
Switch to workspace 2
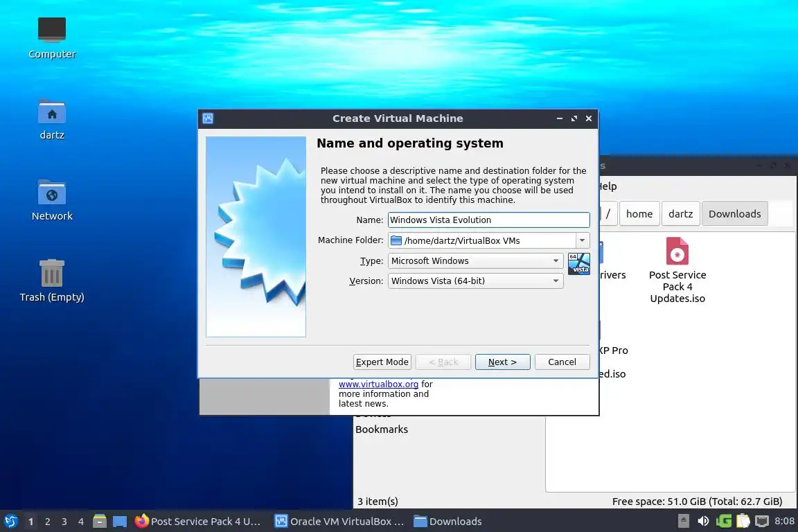(x=48, y=522)
